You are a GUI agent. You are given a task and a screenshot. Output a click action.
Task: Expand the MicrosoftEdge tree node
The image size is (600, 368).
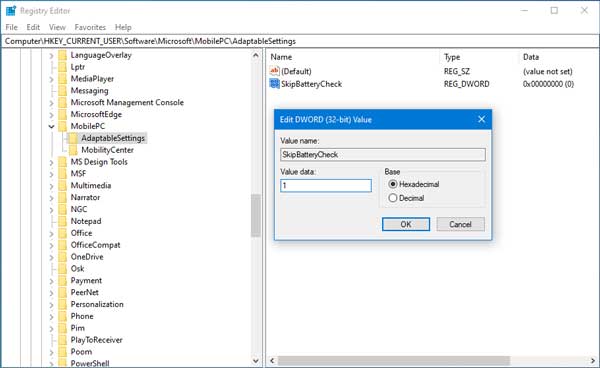[51, 115]
